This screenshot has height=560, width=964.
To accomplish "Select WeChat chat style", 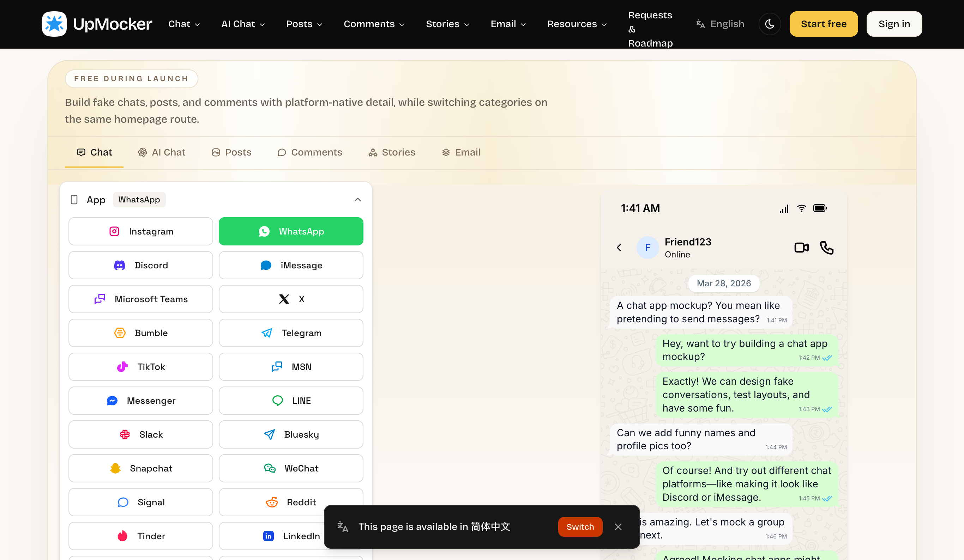I will click(x=291, y=468).
